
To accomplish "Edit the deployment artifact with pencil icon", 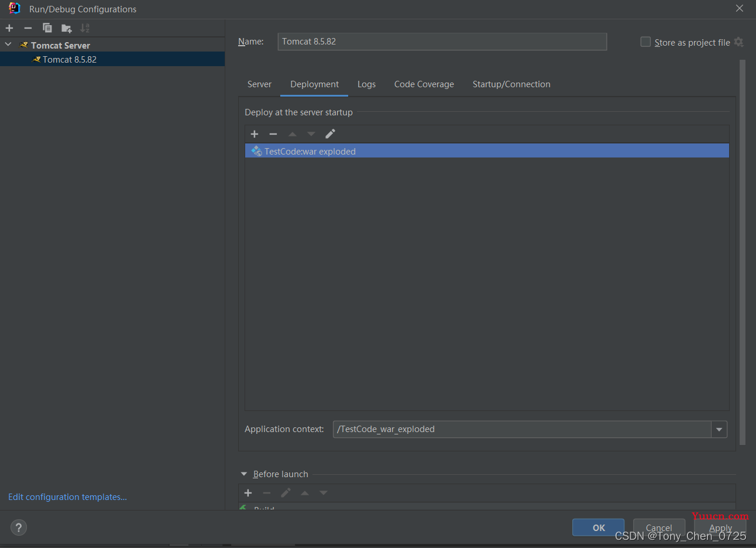I will 330,134.
